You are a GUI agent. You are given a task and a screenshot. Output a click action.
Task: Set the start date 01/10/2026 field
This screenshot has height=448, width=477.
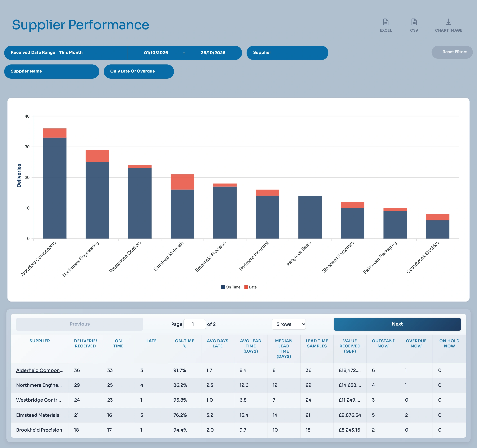156,53
